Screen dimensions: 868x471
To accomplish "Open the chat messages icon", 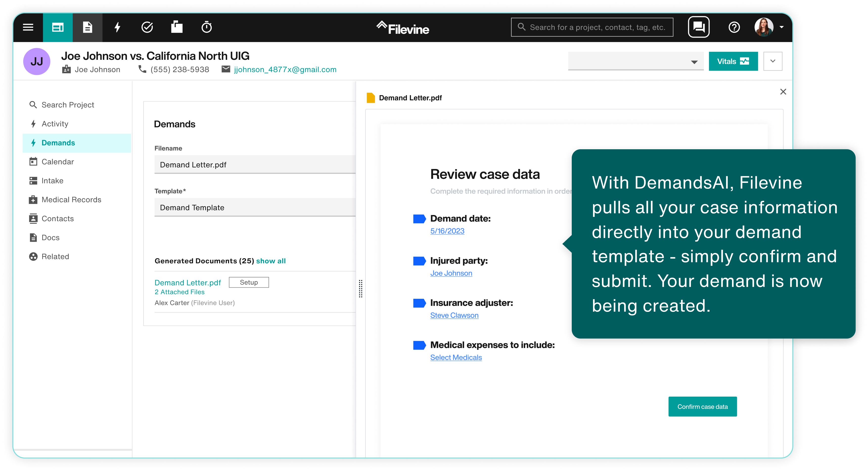I will coord(699,27).
